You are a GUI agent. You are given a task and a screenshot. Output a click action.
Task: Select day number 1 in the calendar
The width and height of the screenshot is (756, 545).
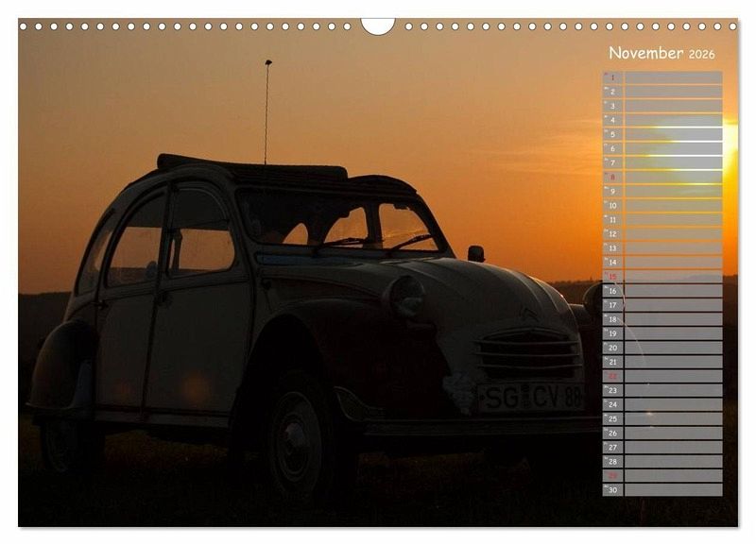click(612, 77)
